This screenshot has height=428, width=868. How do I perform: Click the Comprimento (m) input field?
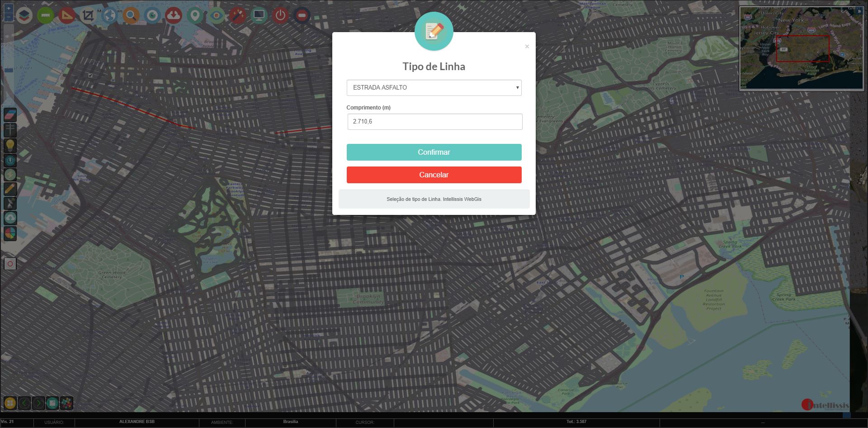click(434, 122)
